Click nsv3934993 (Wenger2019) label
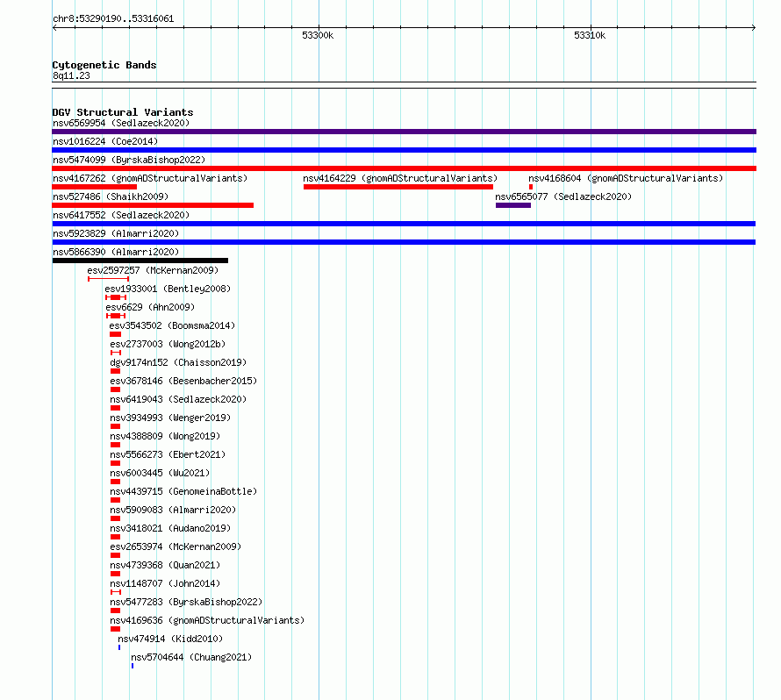Screen dimensions: 781x700 pos(170,418)
